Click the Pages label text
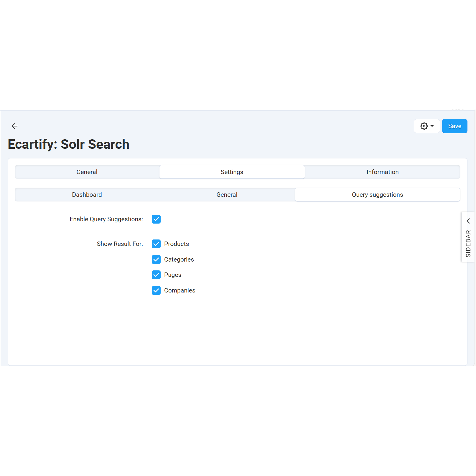This screenshot has height=476, width=476. 172,275
